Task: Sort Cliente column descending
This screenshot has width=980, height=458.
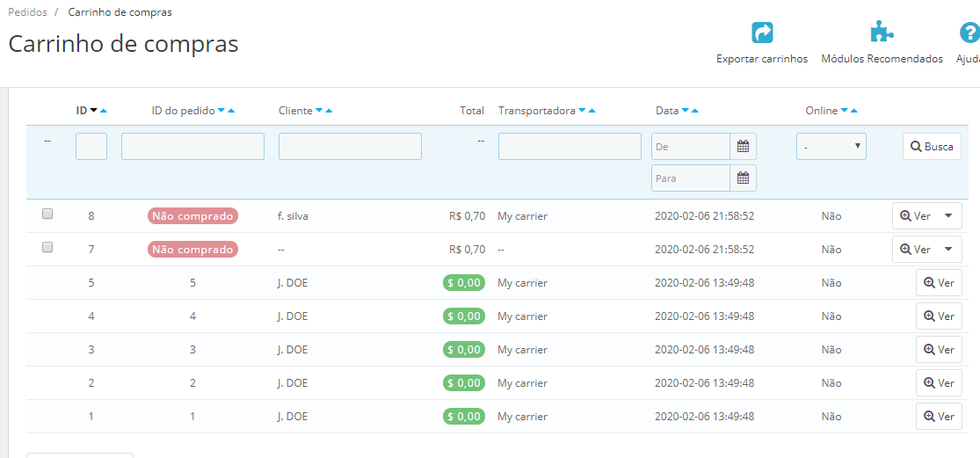Action: pyautogui.click(x=319, y=111)
